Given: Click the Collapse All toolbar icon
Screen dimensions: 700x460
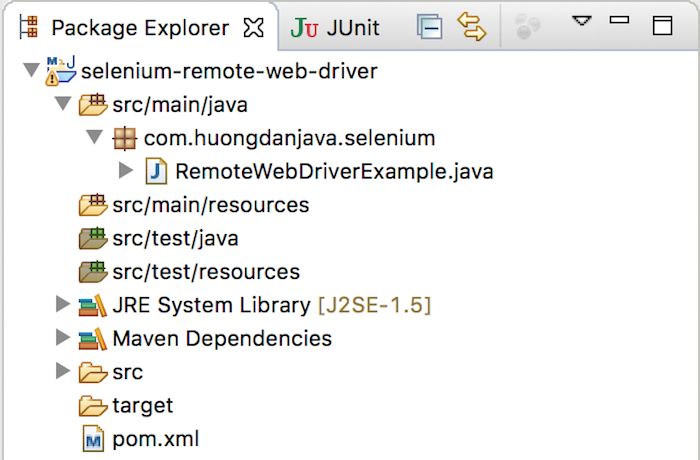Looking at the screenshot, I should tap(429, 27).
